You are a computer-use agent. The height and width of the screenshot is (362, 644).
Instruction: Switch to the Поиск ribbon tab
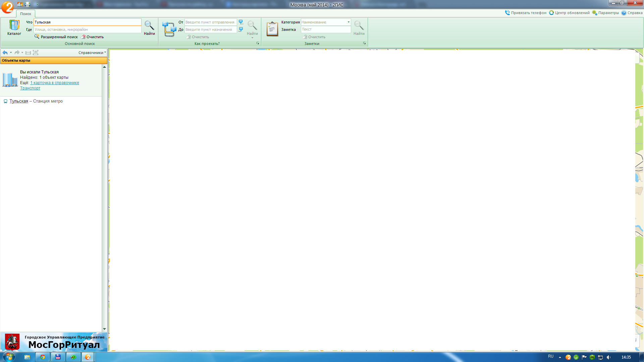[25, 14]
